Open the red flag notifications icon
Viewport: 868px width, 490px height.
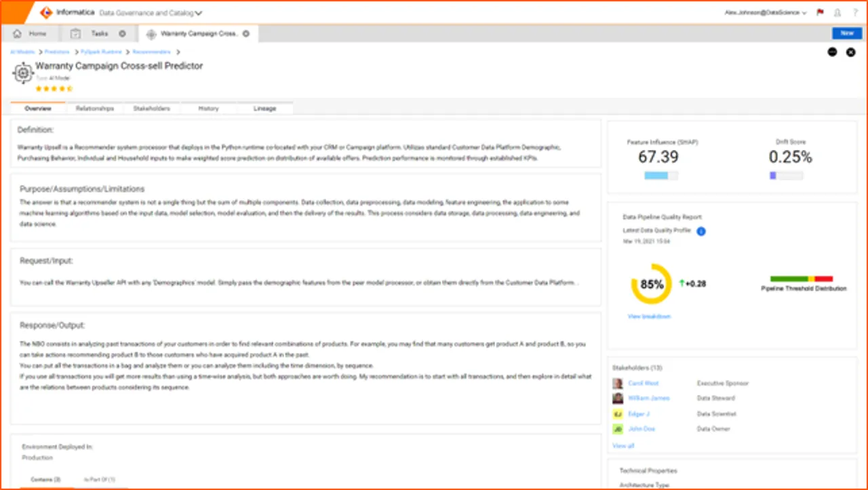(821, 12)
